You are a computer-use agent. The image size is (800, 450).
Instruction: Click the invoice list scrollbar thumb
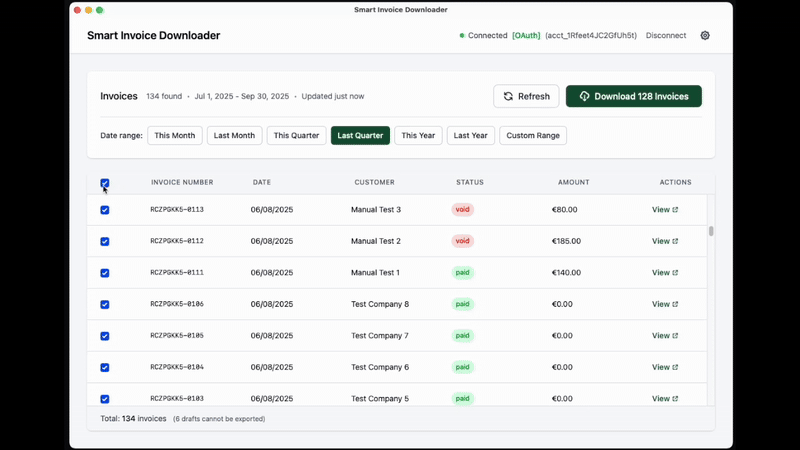click(x=711, y=231)
